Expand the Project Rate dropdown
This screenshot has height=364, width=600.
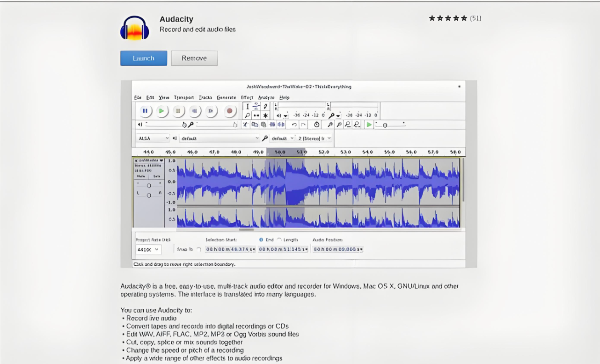click(x=148, y=250)
